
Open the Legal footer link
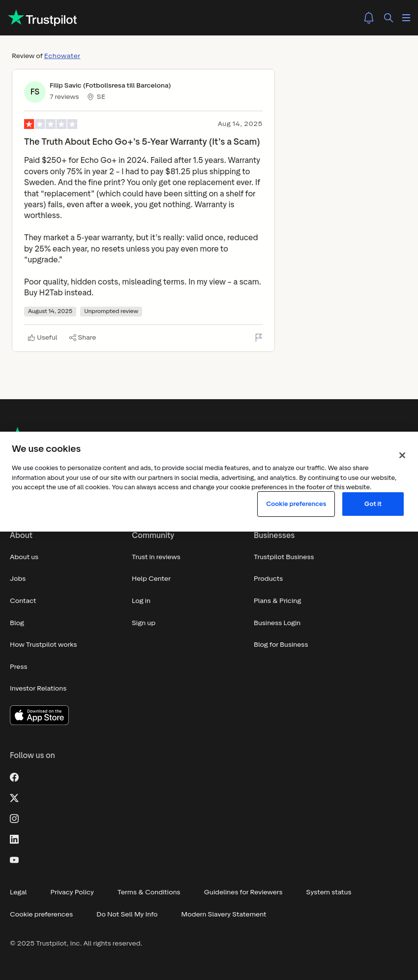[x=18, y=892]
